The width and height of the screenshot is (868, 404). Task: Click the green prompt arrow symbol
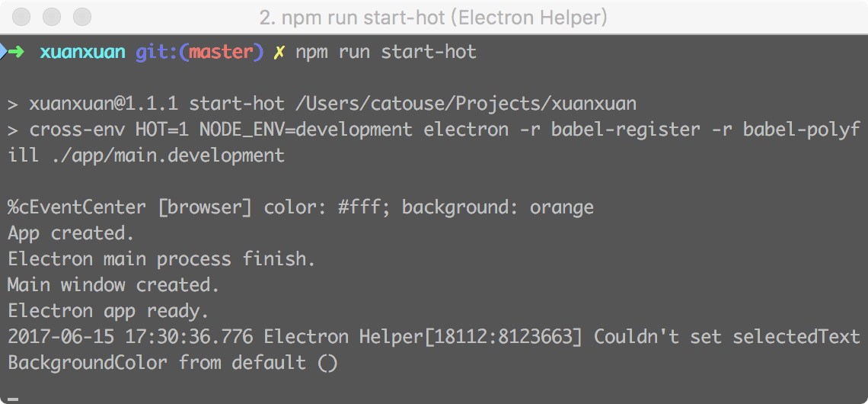[x=16, y=52]
